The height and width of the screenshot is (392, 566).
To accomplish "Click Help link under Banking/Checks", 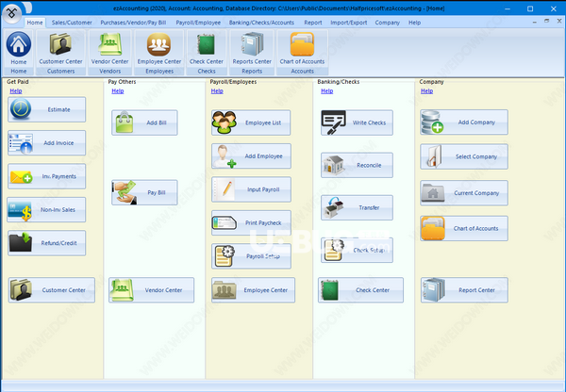I will pos(327,90).
